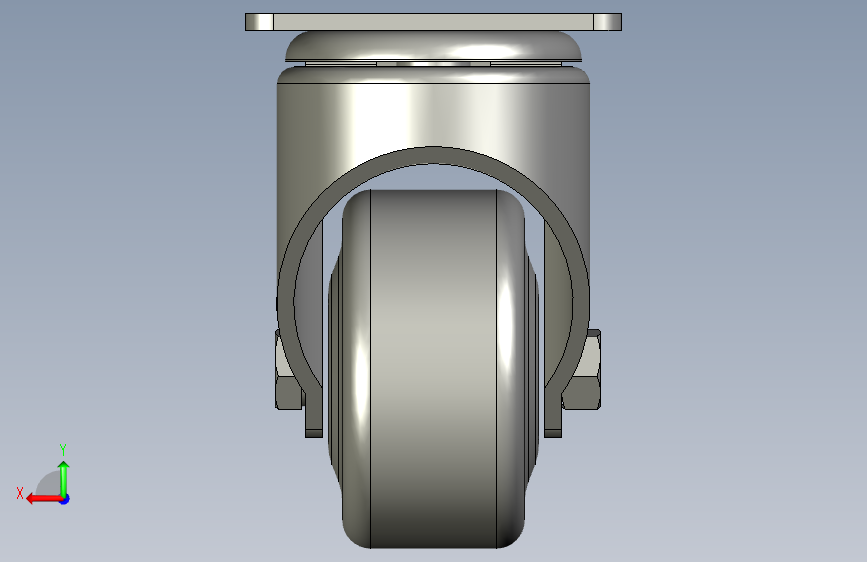Click the red X axis arrow
The width and height of the screenshot is (867, 562).
43,499
